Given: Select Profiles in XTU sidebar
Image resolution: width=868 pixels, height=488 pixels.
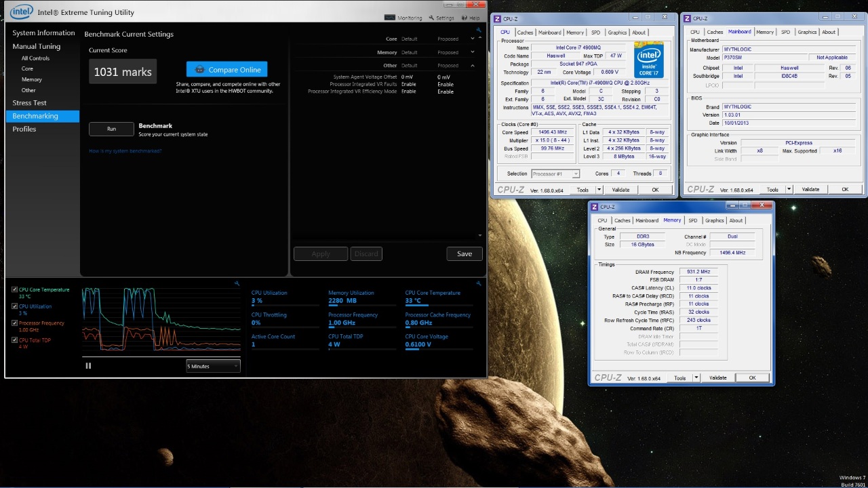Looking at the screenshot, I should [x=24, y=129].
